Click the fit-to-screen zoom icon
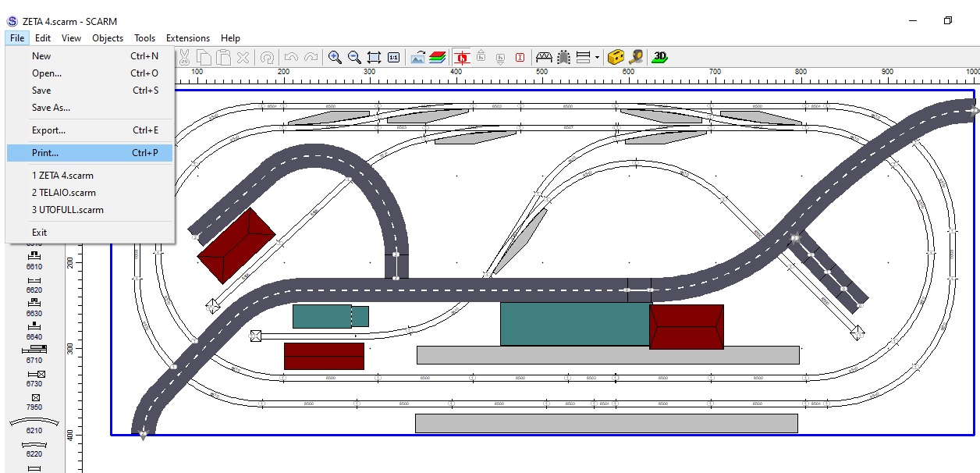980x473 pixels. click(374, 57)
